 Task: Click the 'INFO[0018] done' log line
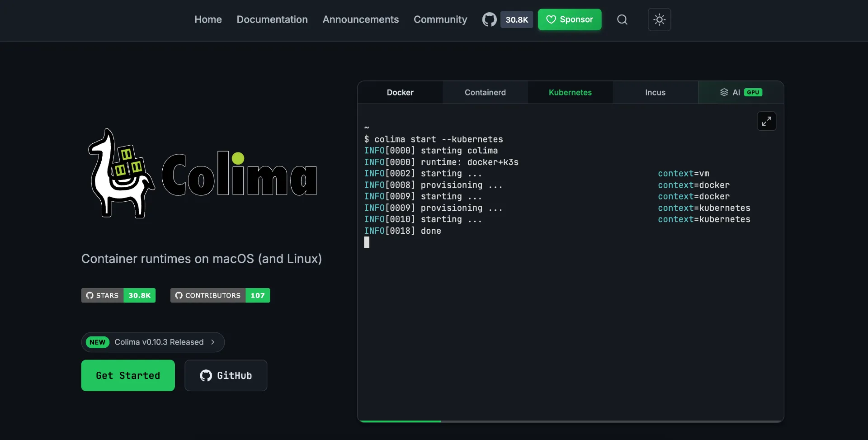(403, 231)
